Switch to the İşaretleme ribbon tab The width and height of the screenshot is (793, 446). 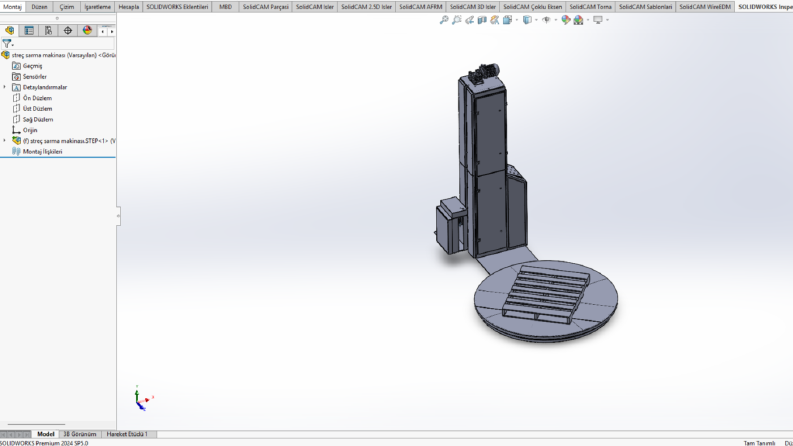(x=97, y=7)
